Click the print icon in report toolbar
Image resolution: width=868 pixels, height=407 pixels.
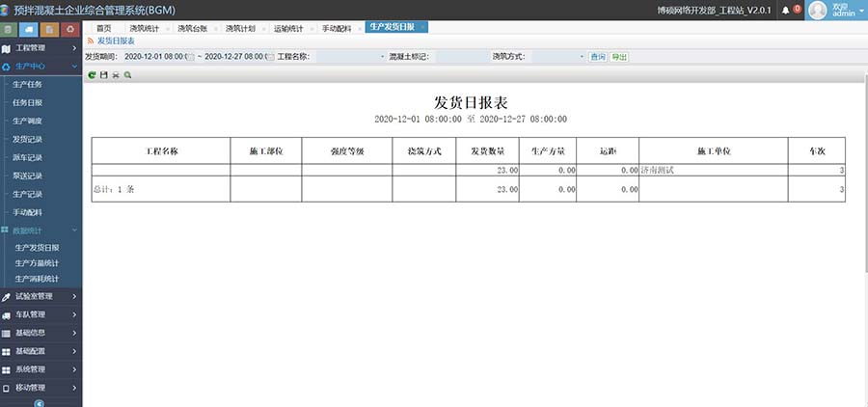coord(116,74)
